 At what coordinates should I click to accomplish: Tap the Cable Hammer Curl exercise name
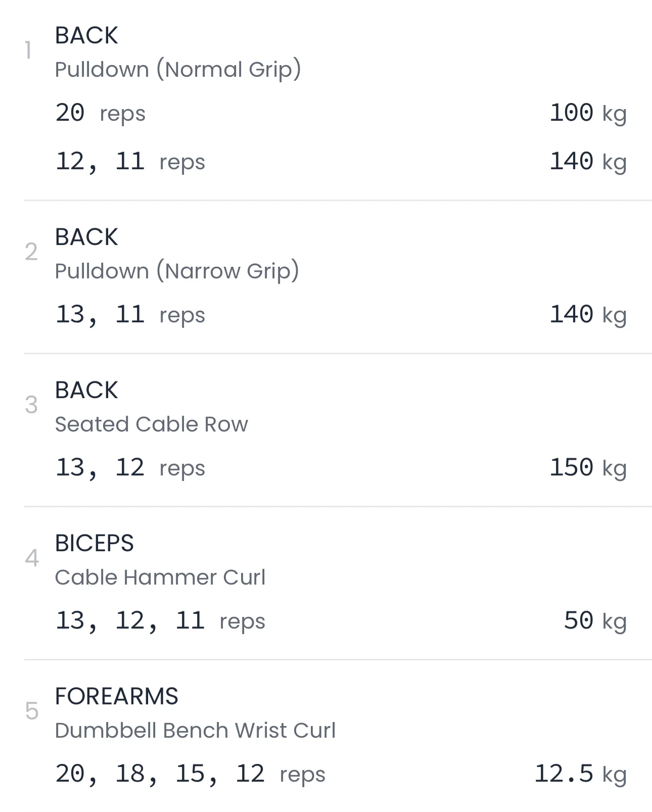click(x=160, y=577)
